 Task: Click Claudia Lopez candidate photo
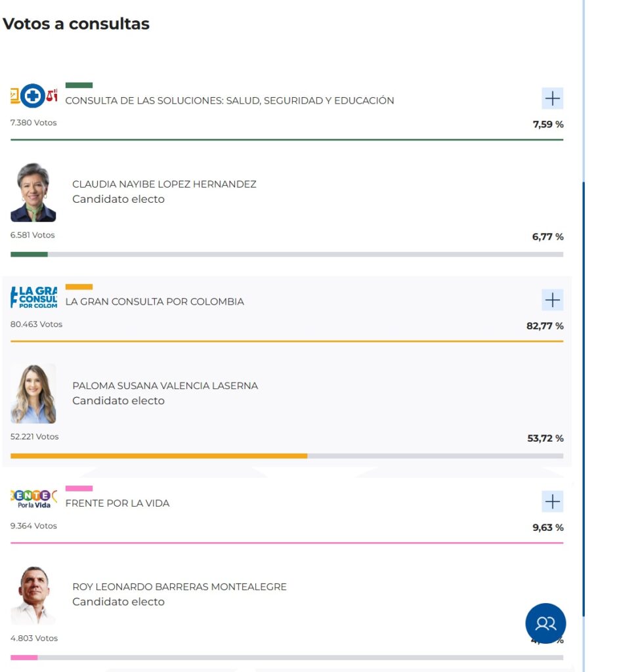click(33, 193)
